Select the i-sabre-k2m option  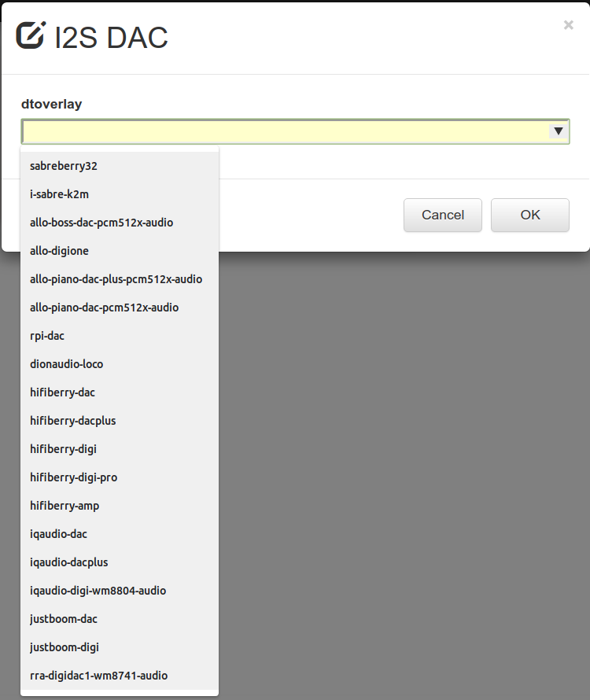tap(120, 194)
